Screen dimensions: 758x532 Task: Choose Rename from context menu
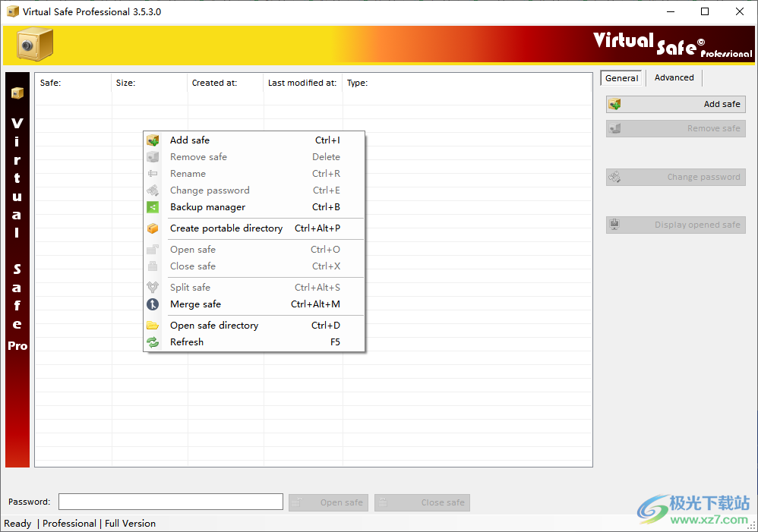(x=254, y=174)
